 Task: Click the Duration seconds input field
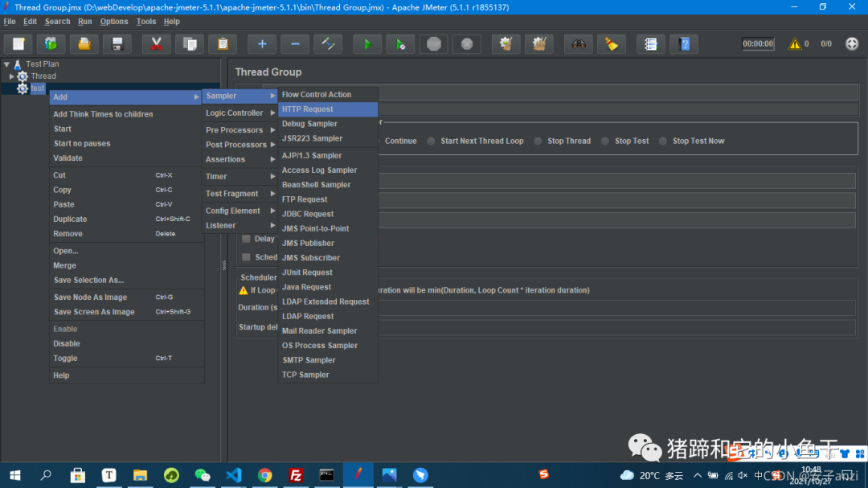pyautogui.click(x=617, y=308)
